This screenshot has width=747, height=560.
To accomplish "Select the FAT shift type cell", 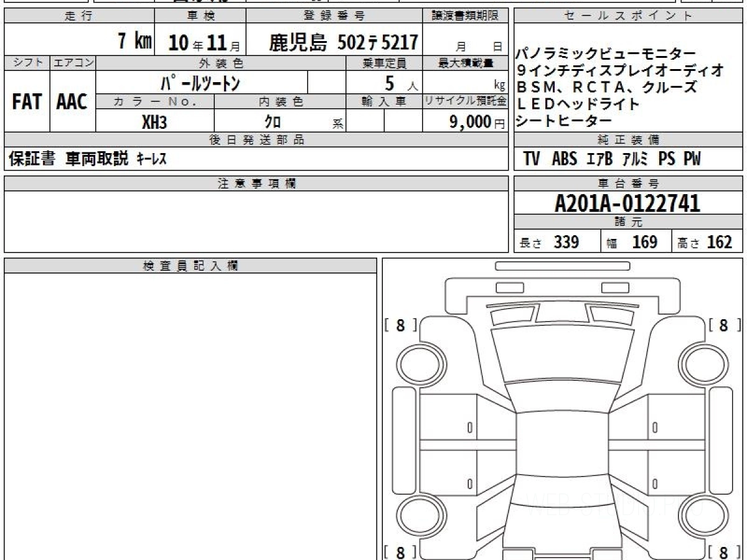I will [27, 102].
